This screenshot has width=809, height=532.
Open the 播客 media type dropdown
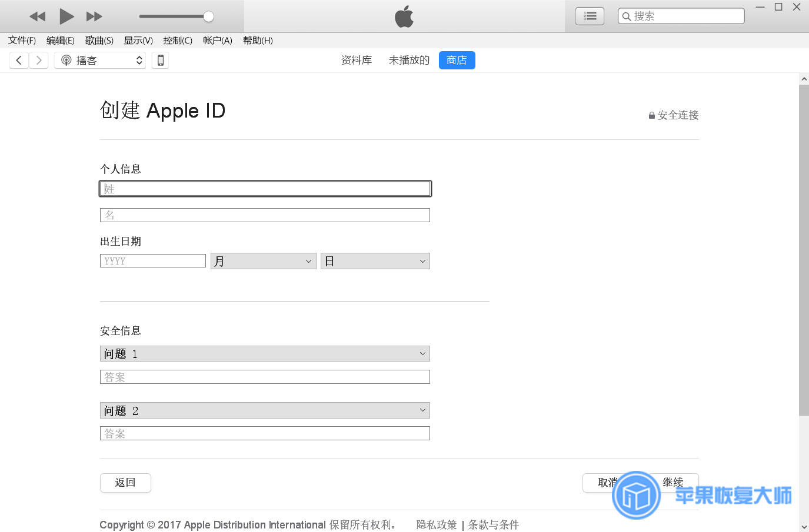[100, 60]
